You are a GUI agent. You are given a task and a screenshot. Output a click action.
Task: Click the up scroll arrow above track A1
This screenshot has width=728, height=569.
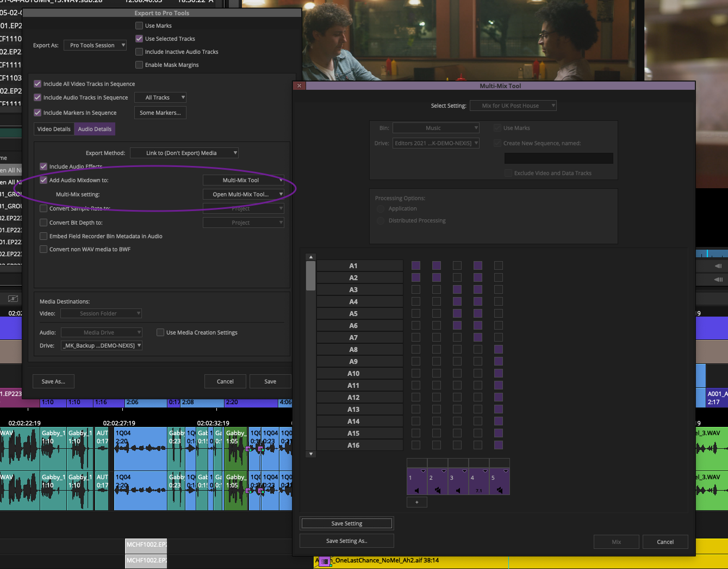click(310, 257)
